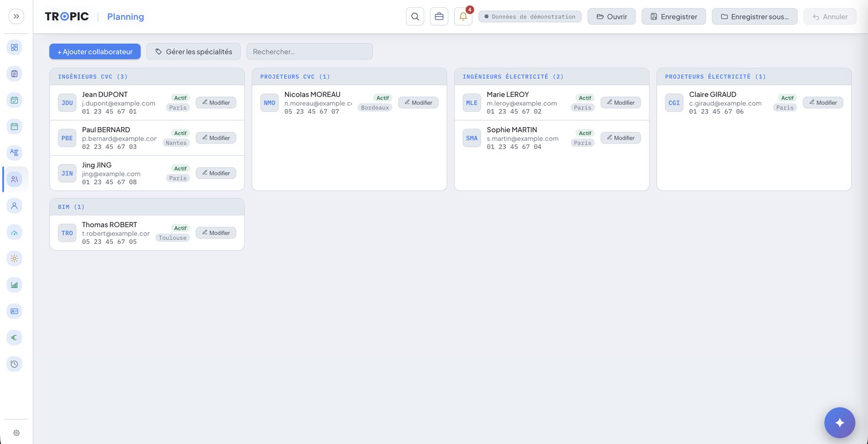Modify Claire GIRAUD's profile
This screenshot has height=444, width=868.
tap(823, 103)
